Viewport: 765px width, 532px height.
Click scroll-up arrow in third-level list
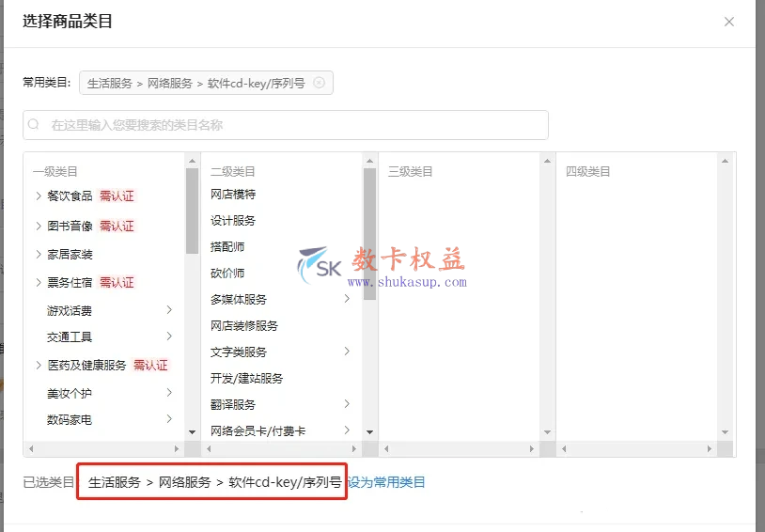click(x=547, y=161)
